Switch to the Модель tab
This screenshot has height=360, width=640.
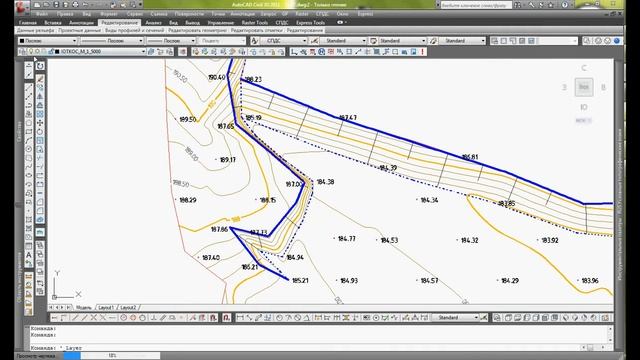tap(84, 307)
